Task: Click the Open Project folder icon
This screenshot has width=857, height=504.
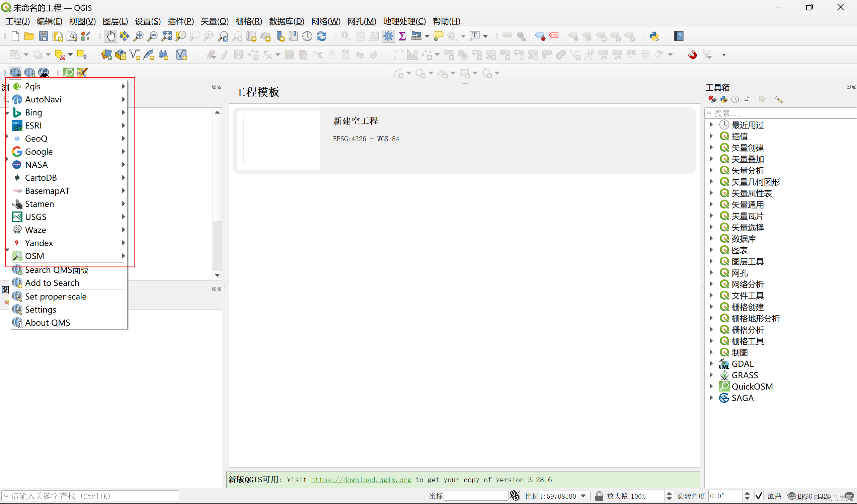Action: point(29,36)
